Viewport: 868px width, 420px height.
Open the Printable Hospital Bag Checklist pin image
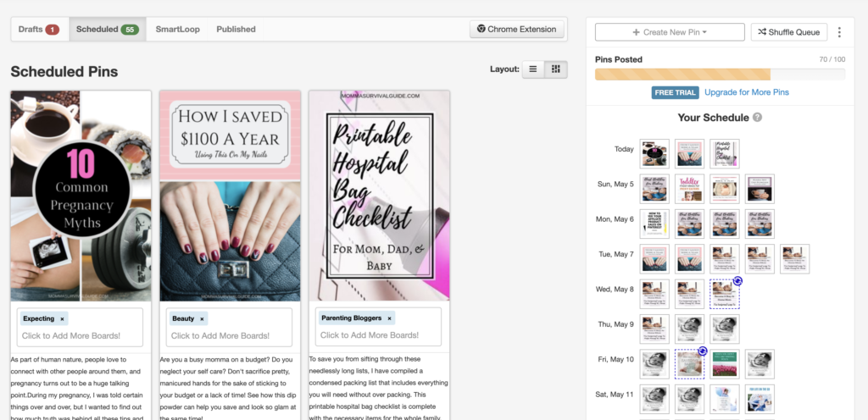(379, 196)
